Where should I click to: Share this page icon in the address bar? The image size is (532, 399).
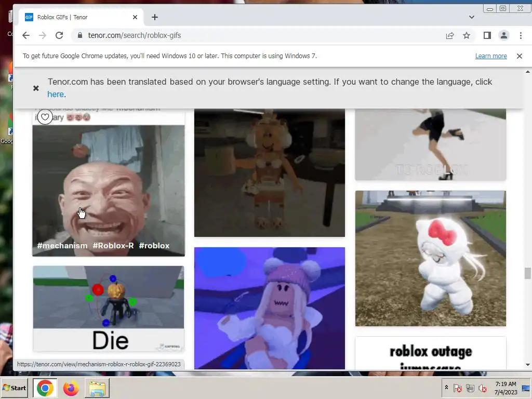[450, 35]
